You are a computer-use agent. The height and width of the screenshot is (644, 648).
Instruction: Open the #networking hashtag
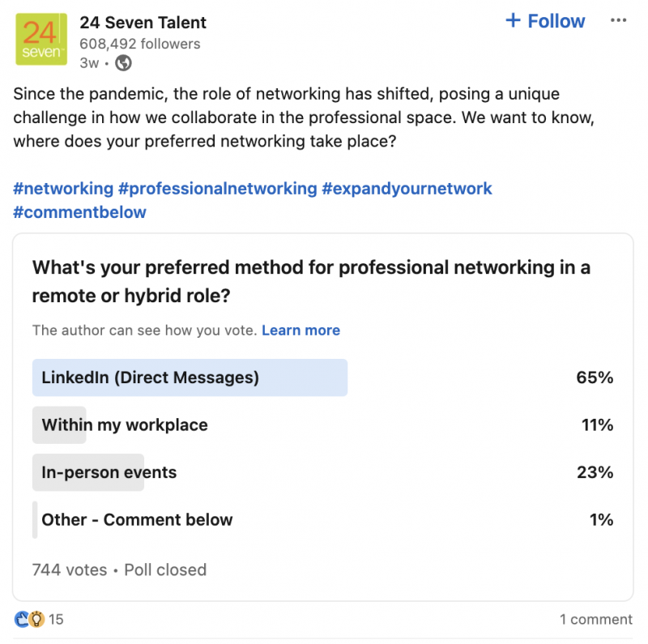(x=63, y=189)
